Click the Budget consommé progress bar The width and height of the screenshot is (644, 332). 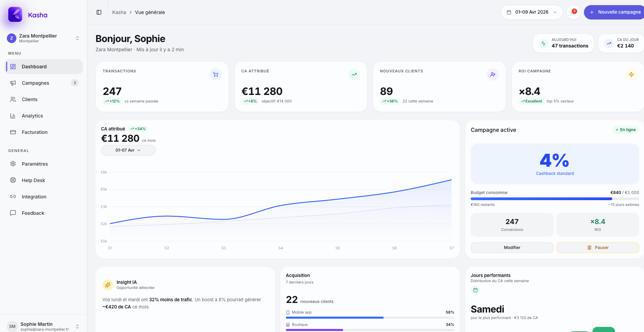tap(555, 199)
